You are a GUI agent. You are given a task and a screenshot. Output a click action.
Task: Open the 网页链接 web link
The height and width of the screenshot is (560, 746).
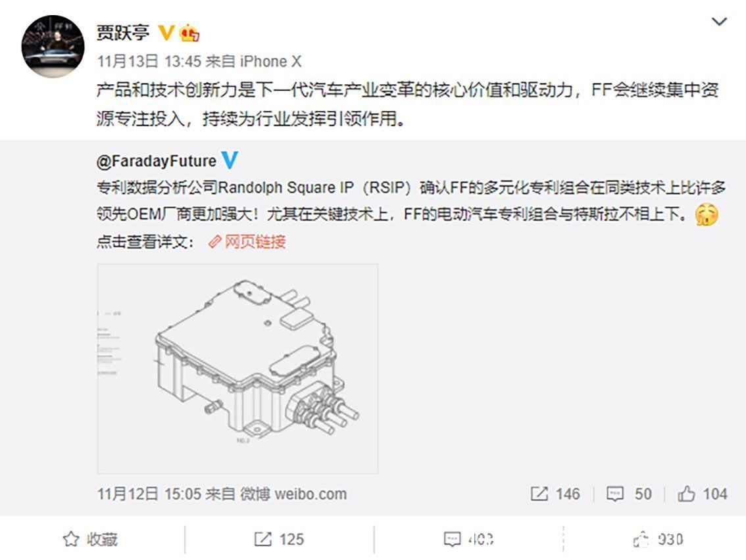[247, 242]
